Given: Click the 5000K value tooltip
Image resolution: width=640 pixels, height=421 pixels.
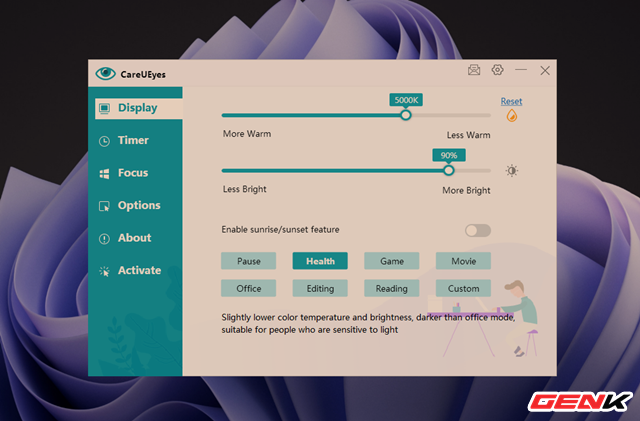Looking at the screenshot, I should click(x=406, y=100).
